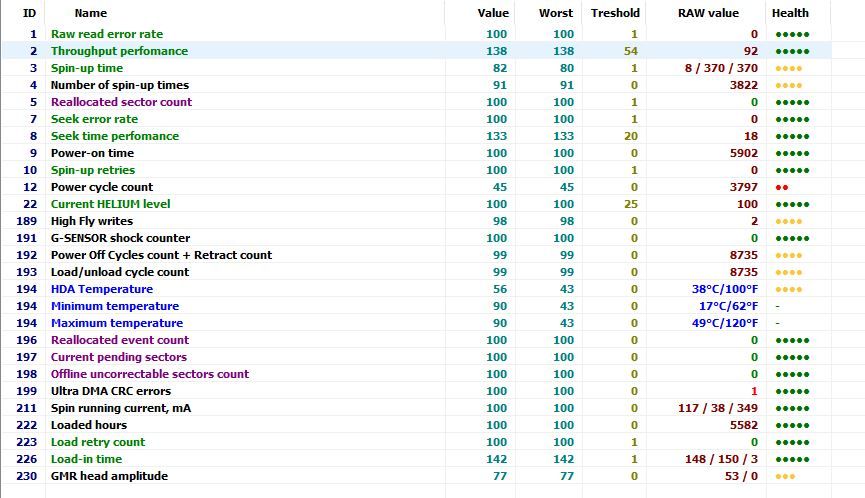Click RAW value 117 / 38 / 349
Screen dimensions: 865x498
tap(718, 408)
